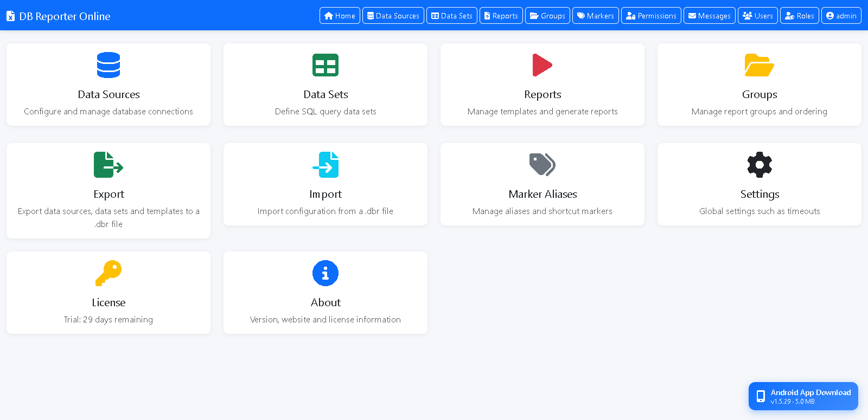Viewport: 868px width, 420px height.
Task: Click the Groups card heading
Action: [x=759, y=94]
